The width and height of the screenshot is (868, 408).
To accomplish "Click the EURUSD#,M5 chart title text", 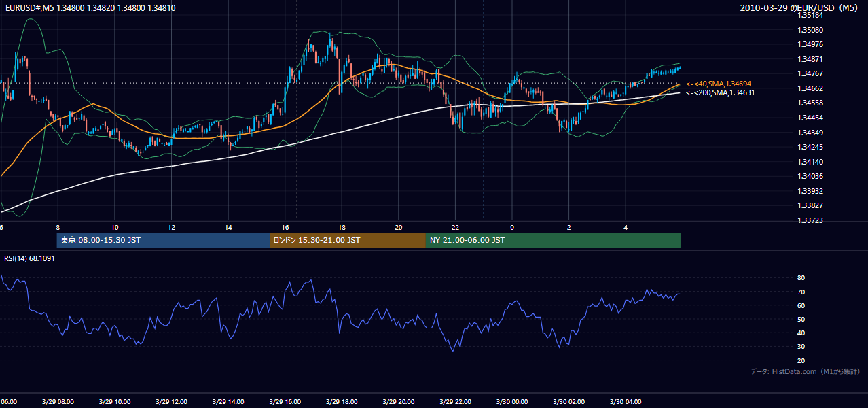I will [x=90, y=8].
